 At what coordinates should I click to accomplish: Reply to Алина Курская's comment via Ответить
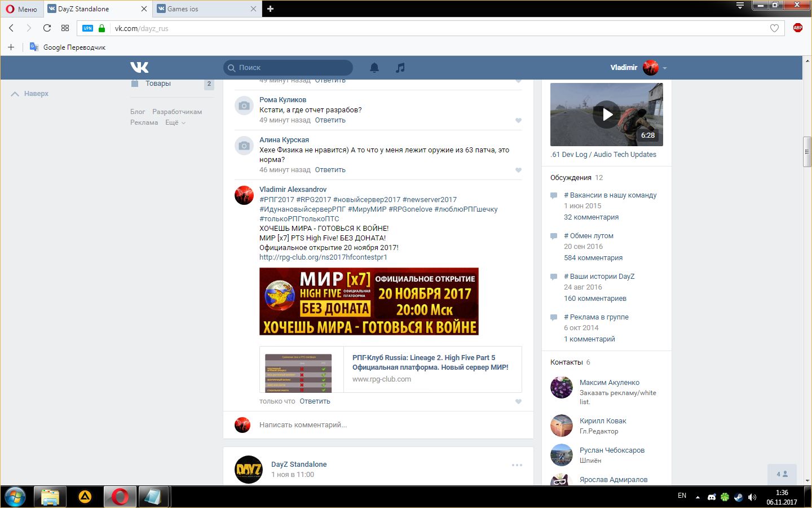pyautogui.click(x=330, y=170)
